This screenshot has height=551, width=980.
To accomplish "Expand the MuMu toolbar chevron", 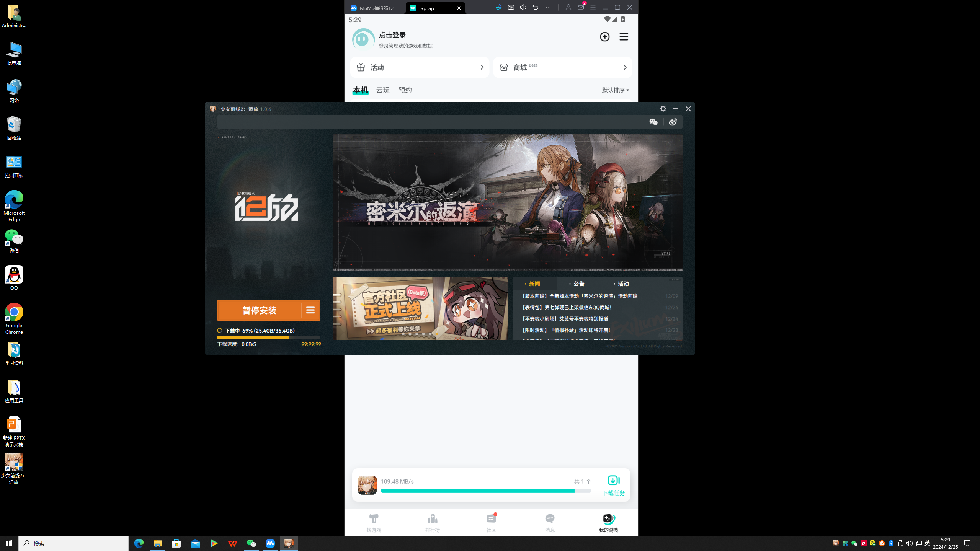I will pos(548,7).
